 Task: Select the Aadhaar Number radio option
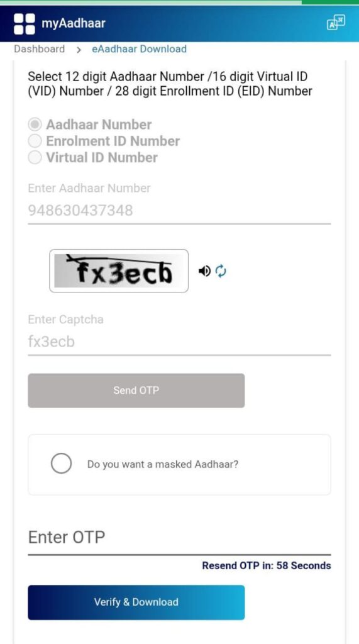35,125
